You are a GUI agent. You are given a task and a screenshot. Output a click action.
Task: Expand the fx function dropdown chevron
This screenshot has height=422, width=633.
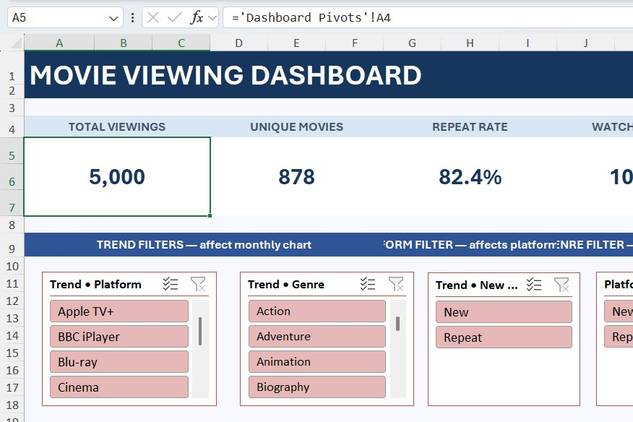pyautogui.click(x=212, y=18)
